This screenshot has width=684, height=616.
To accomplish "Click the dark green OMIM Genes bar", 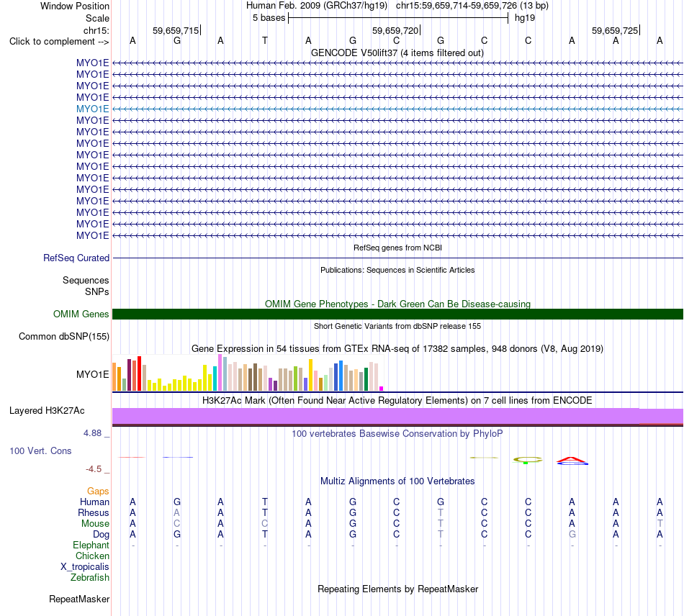I will 397,314.
